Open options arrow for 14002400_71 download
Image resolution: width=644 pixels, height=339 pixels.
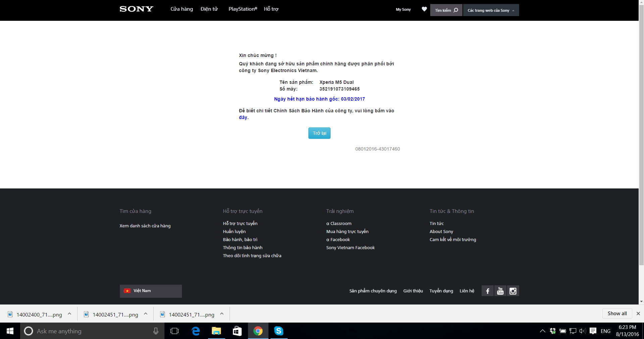(69, 314)
